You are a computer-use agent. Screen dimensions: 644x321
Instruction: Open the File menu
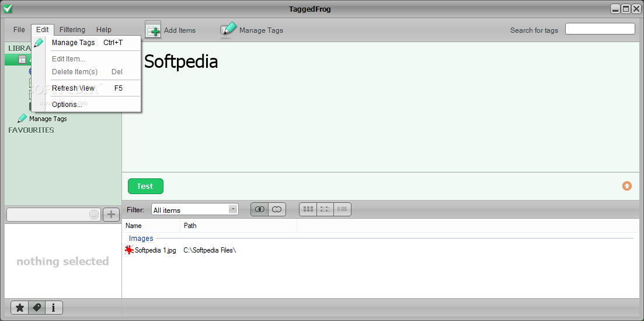coord(19,30)
